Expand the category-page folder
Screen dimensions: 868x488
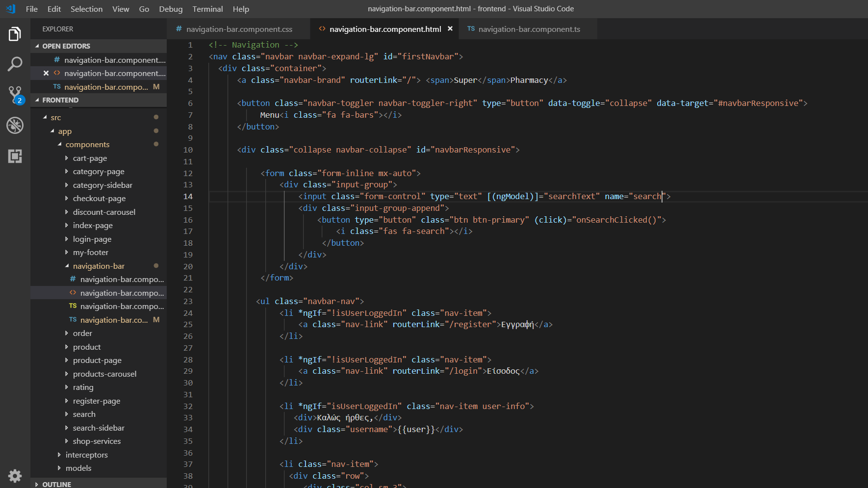pyautogui.click(x=99, y=172)
